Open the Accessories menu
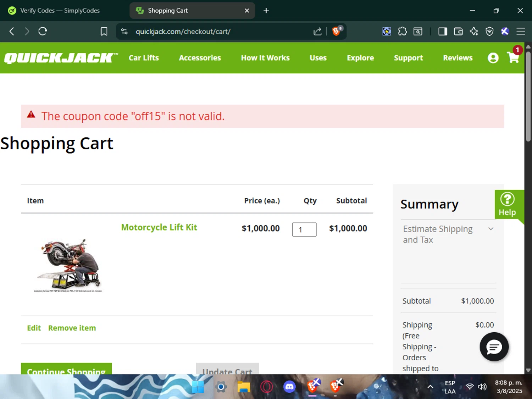This screenshot has width=532, height=399. coord(200,58)
